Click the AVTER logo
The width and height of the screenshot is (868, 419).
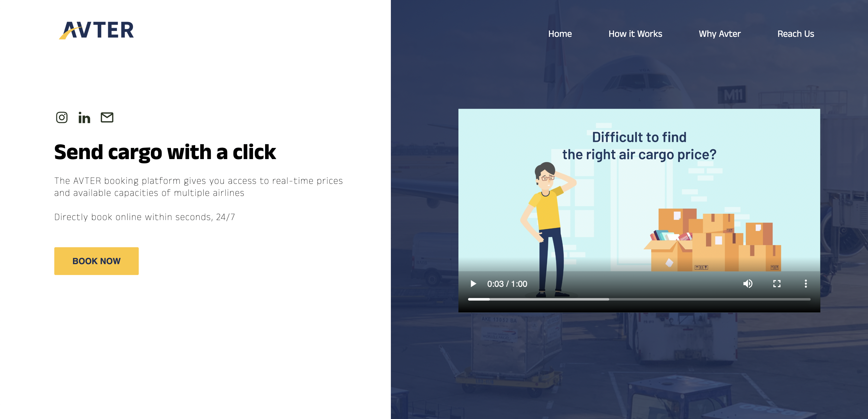pos(97,30)
